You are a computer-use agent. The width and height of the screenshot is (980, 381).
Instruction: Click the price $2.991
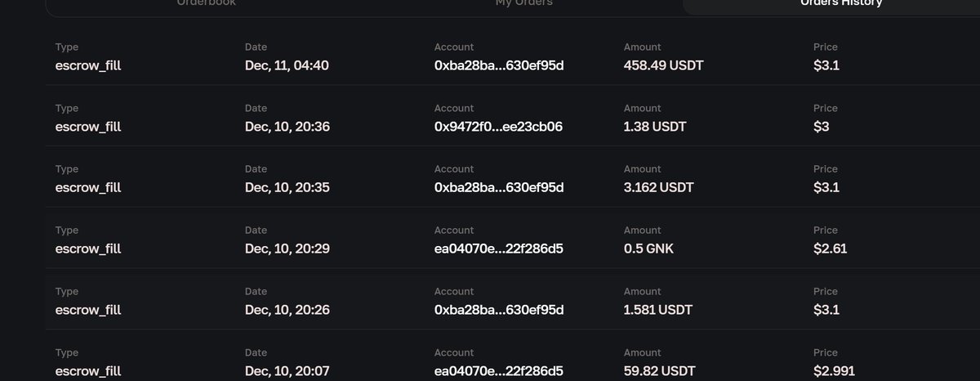click(x=834, y=371)
